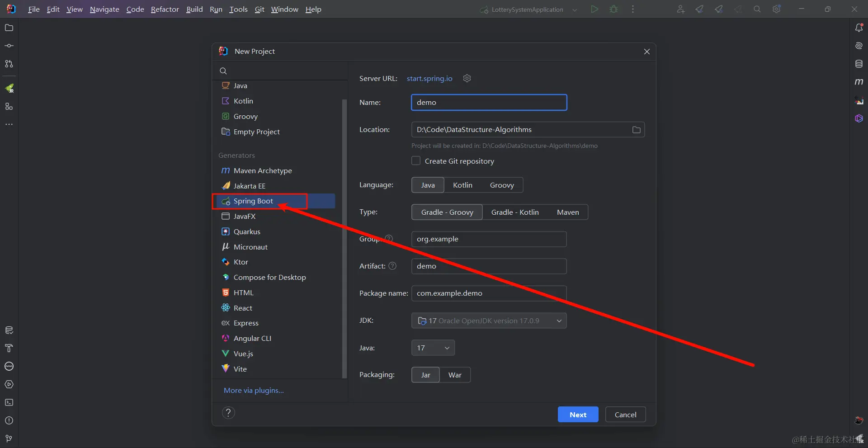Focus the project type search box
868x448 pixels.
(280, 71)
